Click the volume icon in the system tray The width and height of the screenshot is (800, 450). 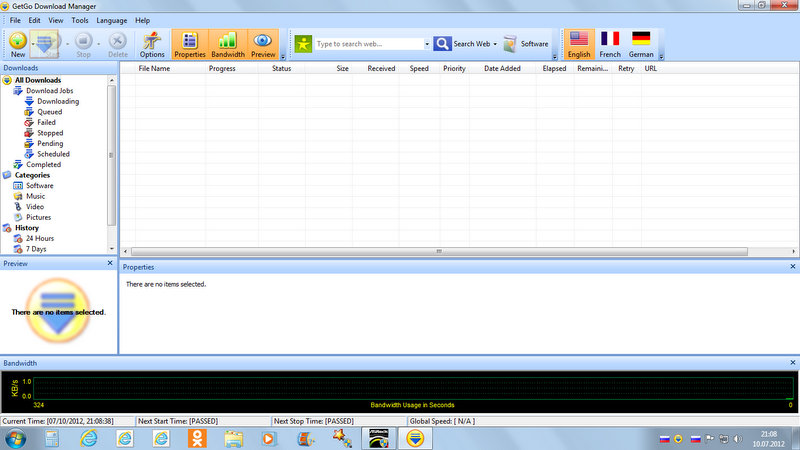pyautogui.click(x=738, y=439)
